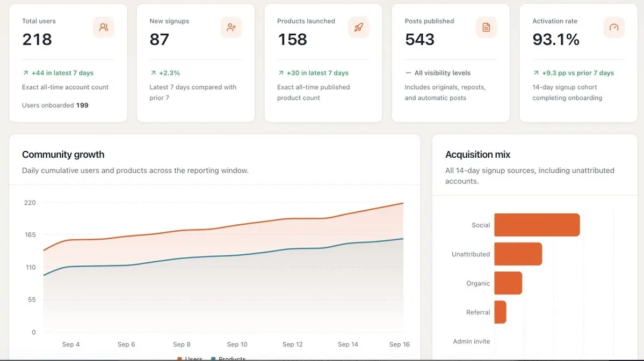Image resolution: width=644 pixels, height=361 pixels.
Task: Click the Activation rate value 93.1%
Action: point(556,39)
